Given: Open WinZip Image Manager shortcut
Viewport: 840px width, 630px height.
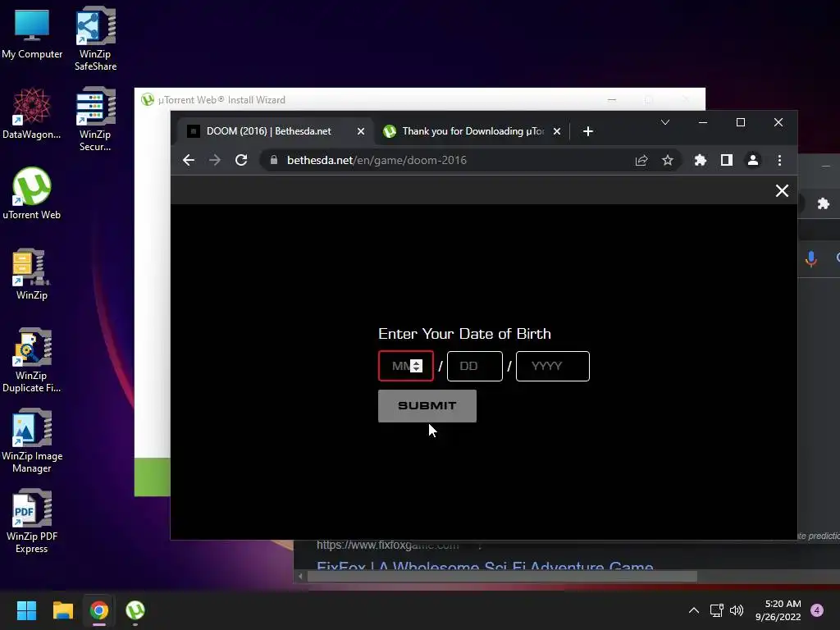Looking at the screenshot, I should pos(32,441).
